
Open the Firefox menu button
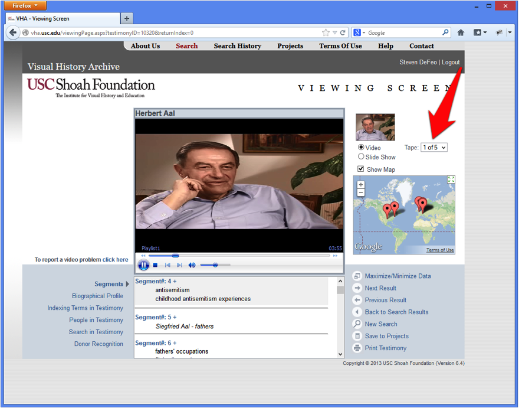point(25,5)
